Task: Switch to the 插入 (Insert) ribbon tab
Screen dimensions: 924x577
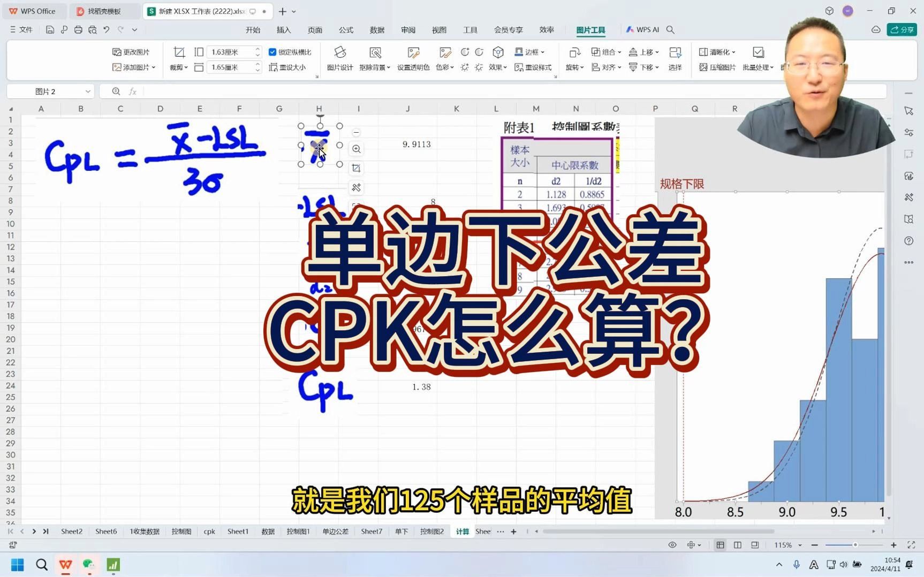Action: [x=284, y=30]
